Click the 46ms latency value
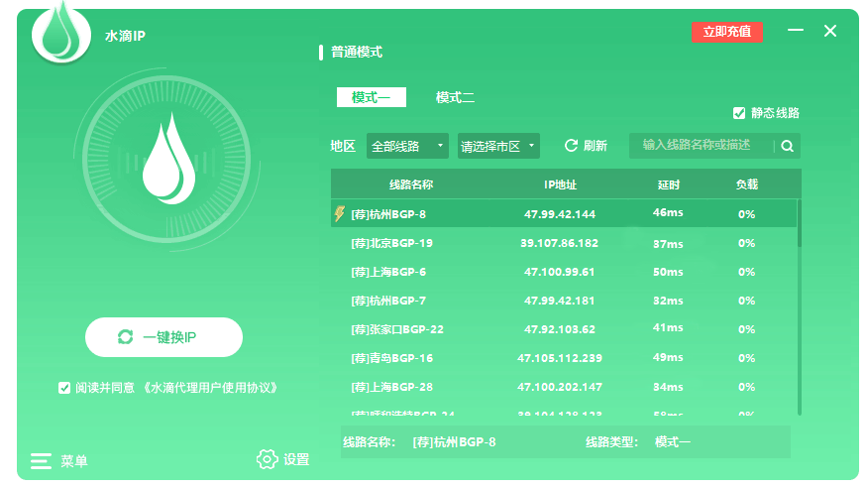The width and height of the screenshot is (868, 488). [668, 212]
